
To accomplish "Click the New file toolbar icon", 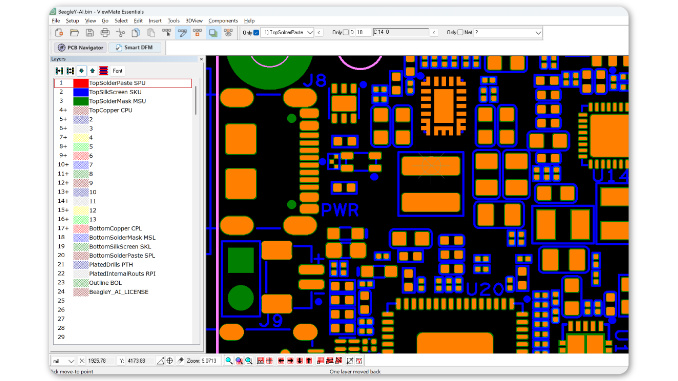I will (x=59, y=32).
